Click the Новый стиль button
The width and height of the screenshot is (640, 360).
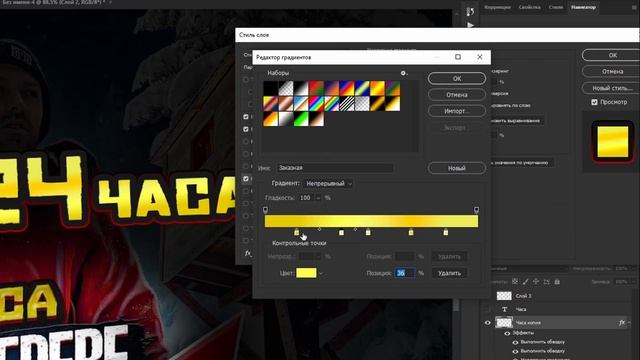613,88
